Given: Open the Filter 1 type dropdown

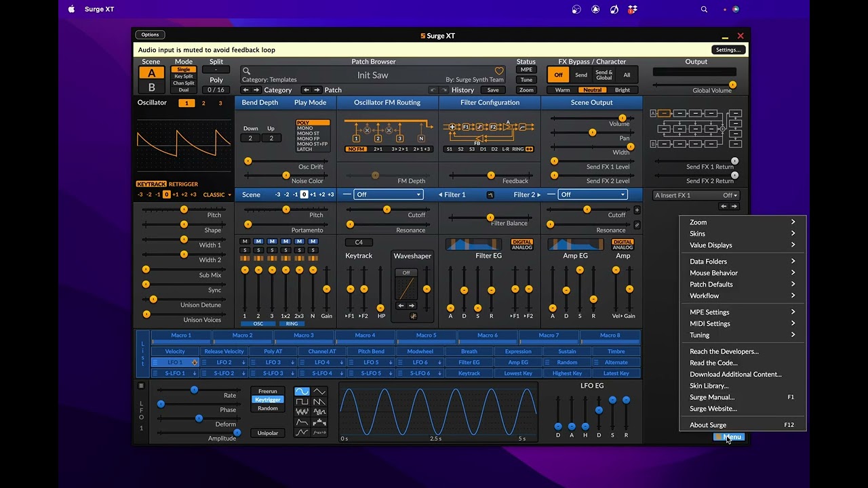Looking at the screenshot, I should click(x=389, y=195).
